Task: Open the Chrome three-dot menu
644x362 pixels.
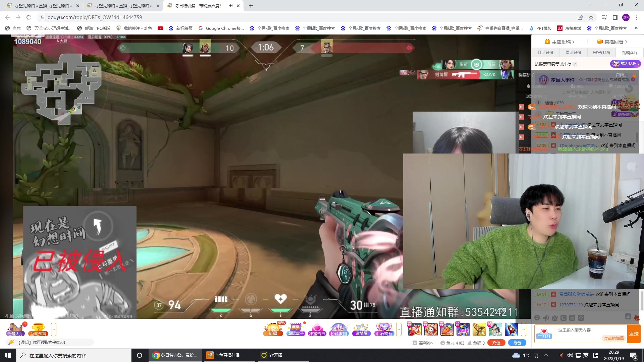Action: click(x=637, y=17)
